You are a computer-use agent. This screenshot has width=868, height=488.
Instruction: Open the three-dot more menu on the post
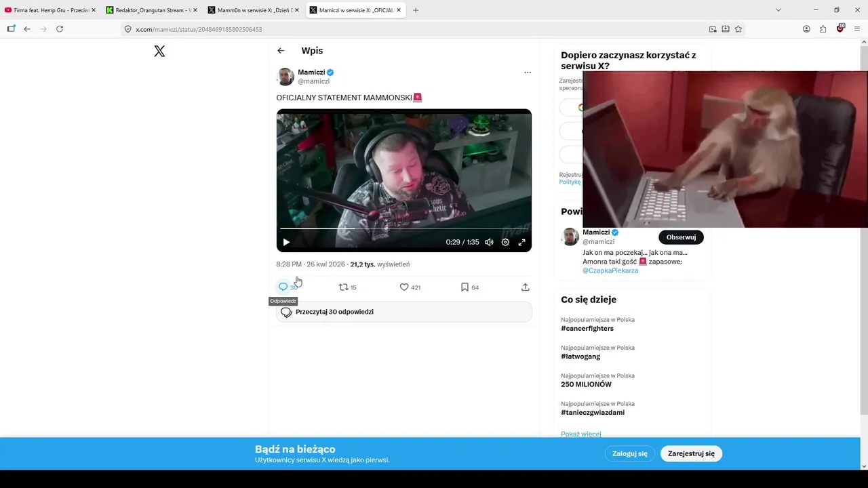[528, 73]
